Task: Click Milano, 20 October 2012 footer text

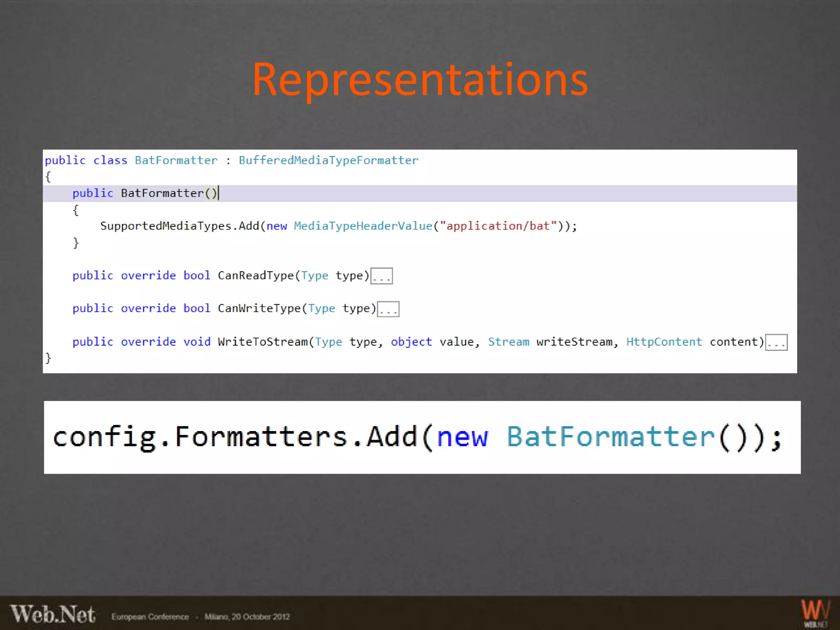Action: tap(247, 617)
